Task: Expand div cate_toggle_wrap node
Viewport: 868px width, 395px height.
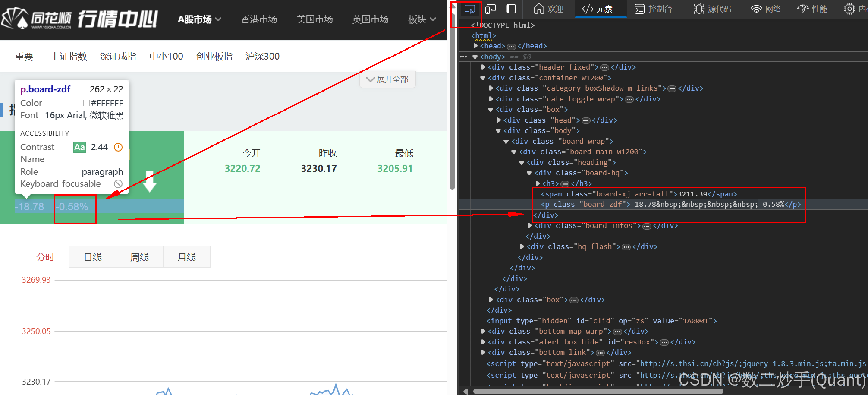Action: click(491, 99)
